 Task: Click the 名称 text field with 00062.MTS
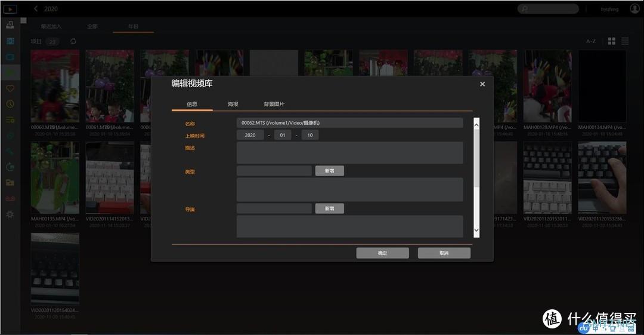tap(349, 122)
